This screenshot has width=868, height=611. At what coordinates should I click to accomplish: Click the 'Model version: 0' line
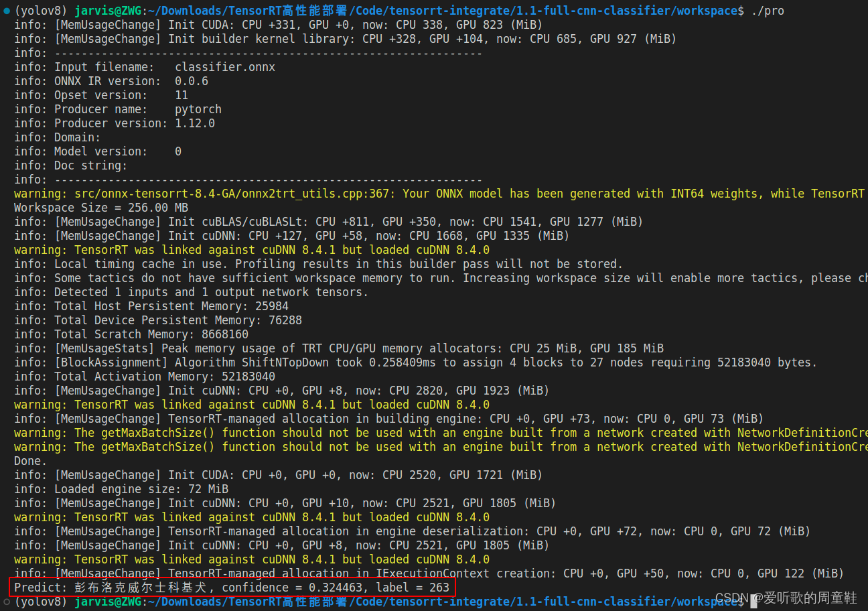tap(98, 151)
